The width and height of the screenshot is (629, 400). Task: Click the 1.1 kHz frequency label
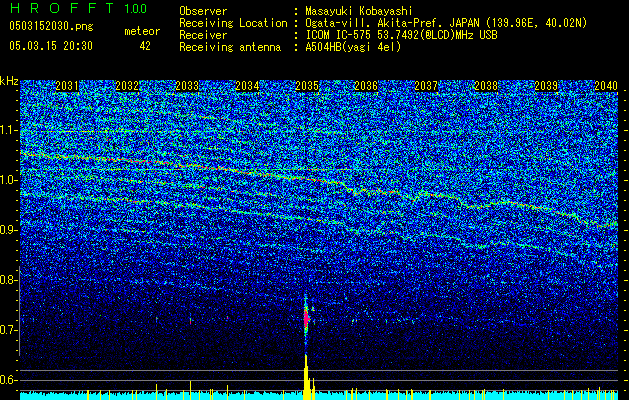pyautogui.click(x=8, y=130)
